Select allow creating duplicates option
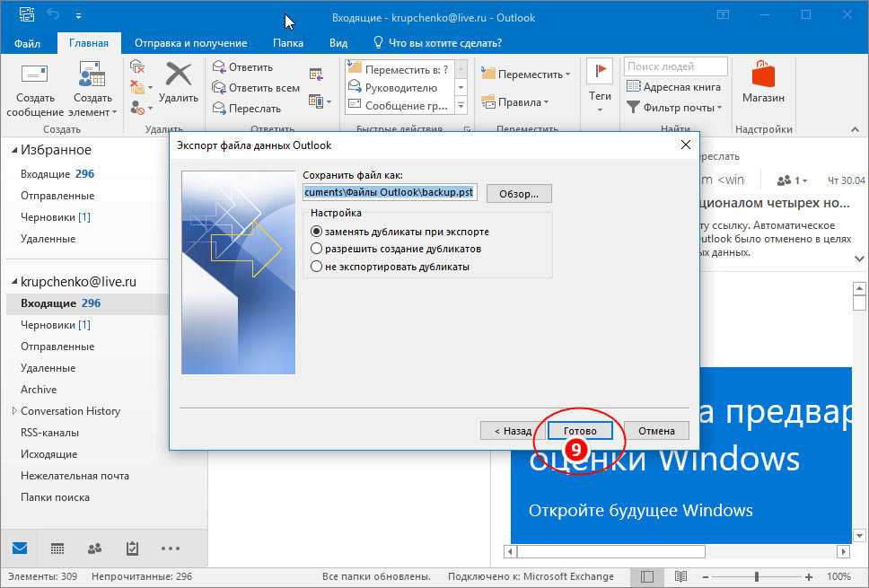Viewport: 869px width, 588px height. [316, 249]
